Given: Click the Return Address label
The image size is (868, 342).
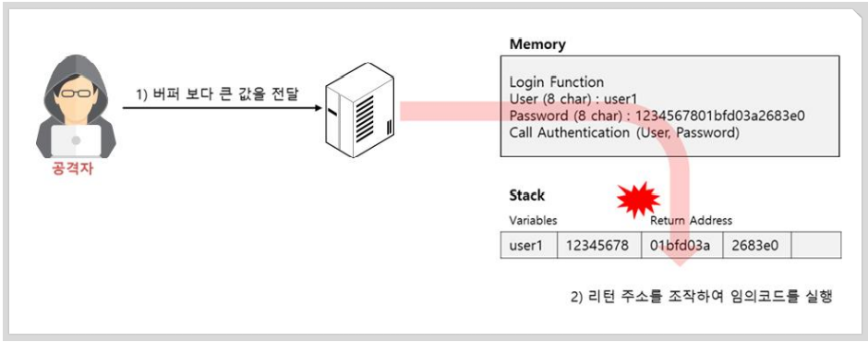Looking at the screenshot, I should coord(691,221).
